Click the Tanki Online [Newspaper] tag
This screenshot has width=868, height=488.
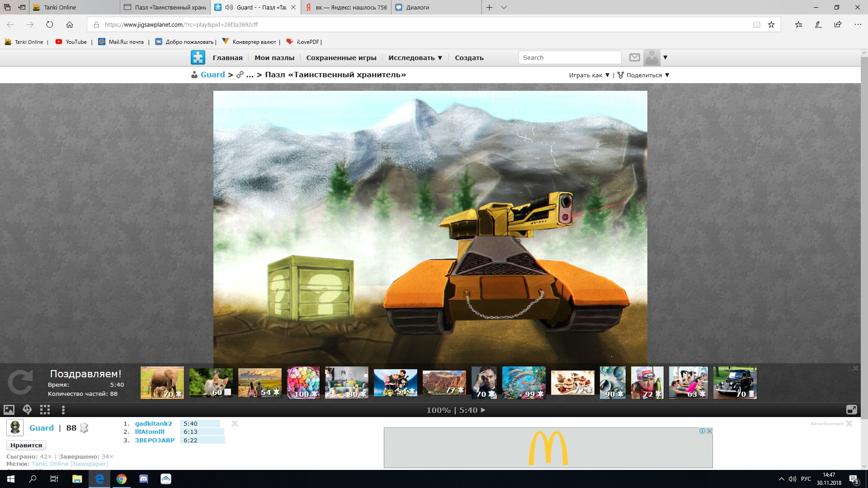70,464
